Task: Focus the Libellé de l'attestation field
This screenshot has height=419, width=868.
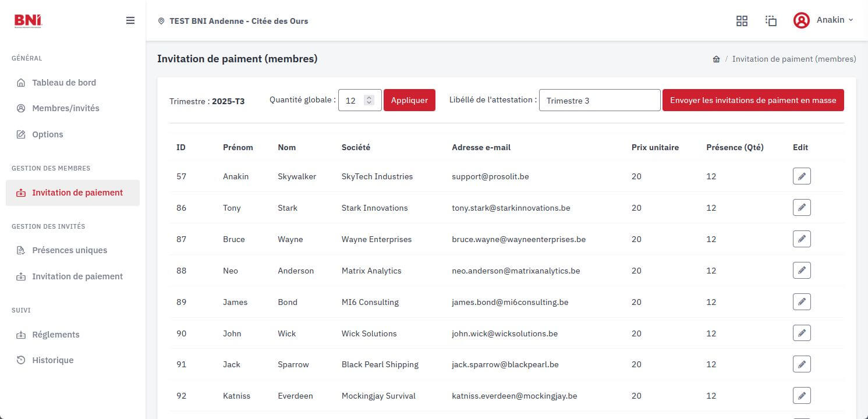Action: [x=600, y=100]
